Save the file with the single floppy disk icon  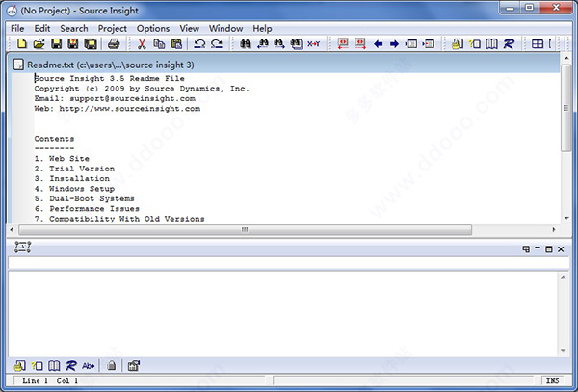(x=56, y=44)
